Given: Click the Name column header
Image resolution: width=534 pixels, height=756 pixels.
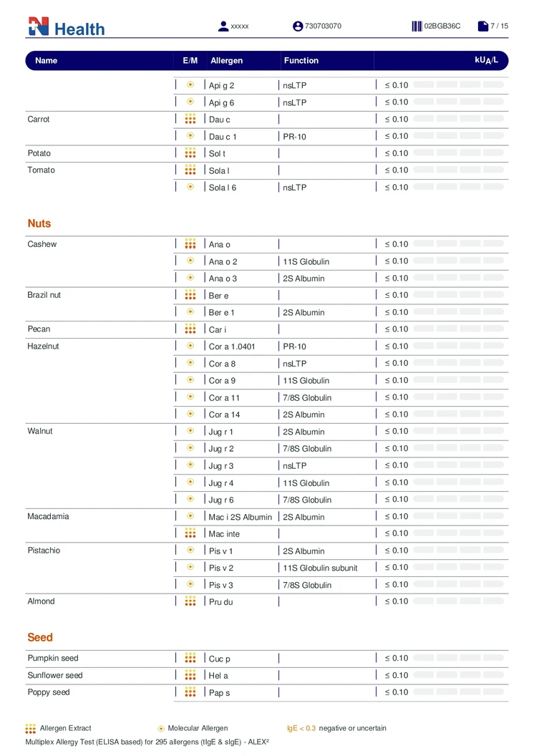Looking at the screenshot, I should point(46,61).
